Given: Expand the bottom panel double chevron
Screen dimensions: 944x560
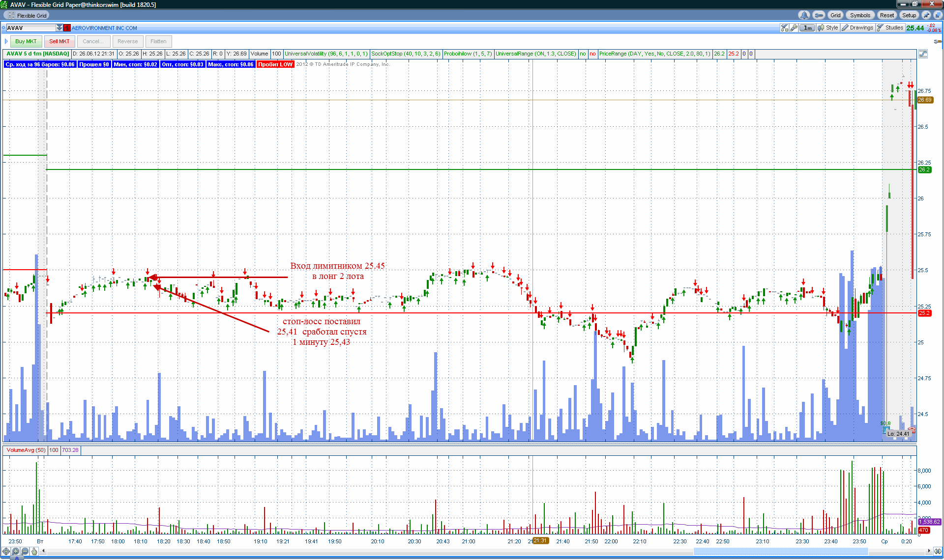Looking at the screenshot, I should coord(17,558).
